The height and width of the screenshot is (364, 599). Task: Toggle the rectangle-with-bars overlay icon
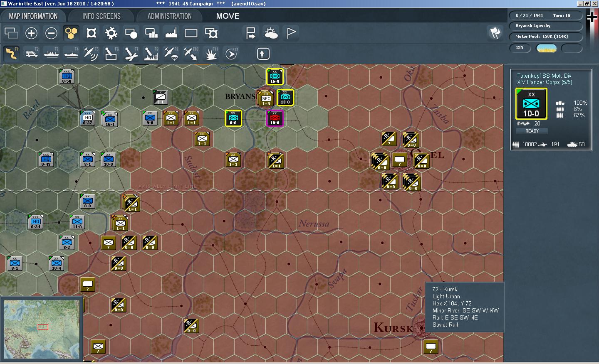(x=151, y=33)
